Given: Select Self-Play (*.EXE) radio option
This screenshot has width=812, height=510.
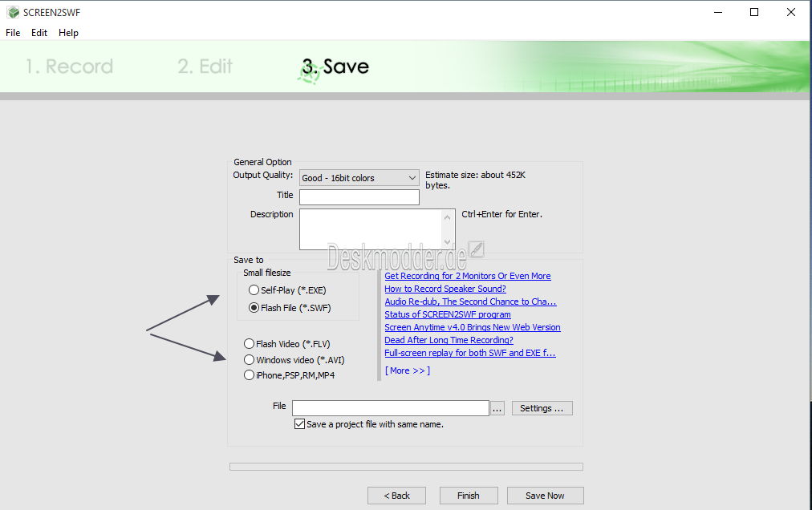Looking at the screenshot, I should click(x=287, y=290).
